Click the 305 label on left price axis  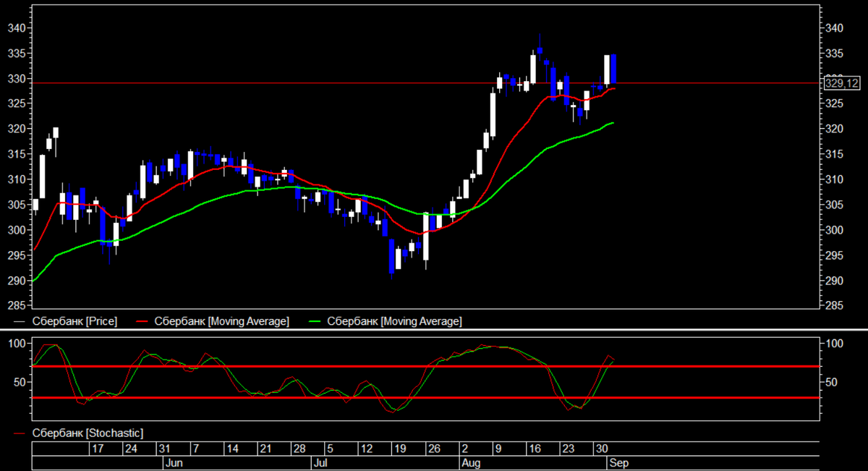[17, 205]
